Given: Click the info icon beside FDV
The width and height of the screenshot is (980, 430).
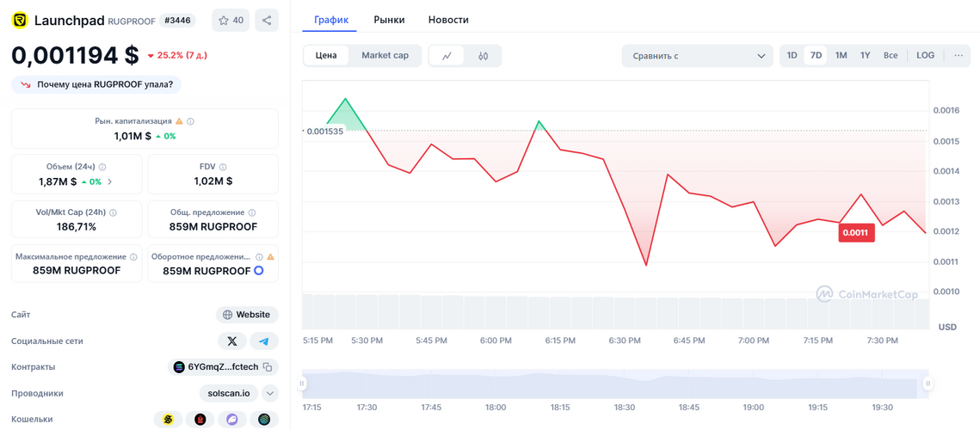Looking at the screenshot, I should point(223,167).
